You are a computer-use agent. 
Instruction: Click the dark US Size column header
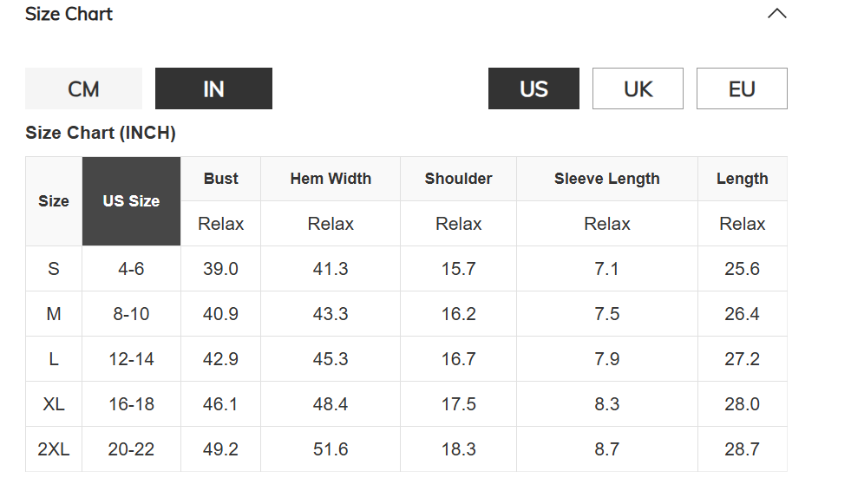pos(131,201)
